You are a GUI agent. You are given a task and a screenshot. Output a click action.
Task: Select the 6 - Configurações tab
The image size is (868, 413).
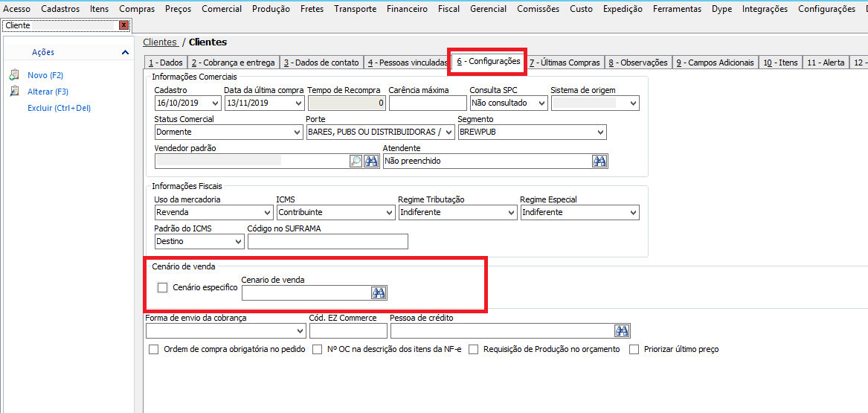click(488, 62)
